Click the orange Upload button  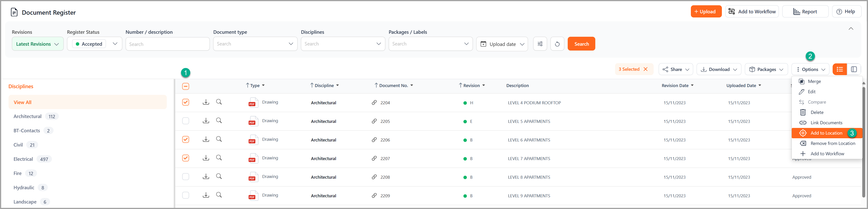click(706, 11)
